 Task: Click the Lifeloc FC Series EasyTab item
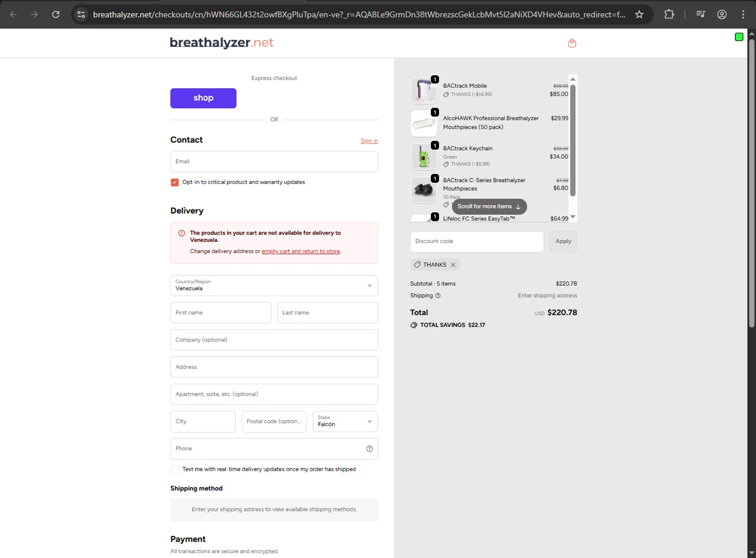pos(479,219)
